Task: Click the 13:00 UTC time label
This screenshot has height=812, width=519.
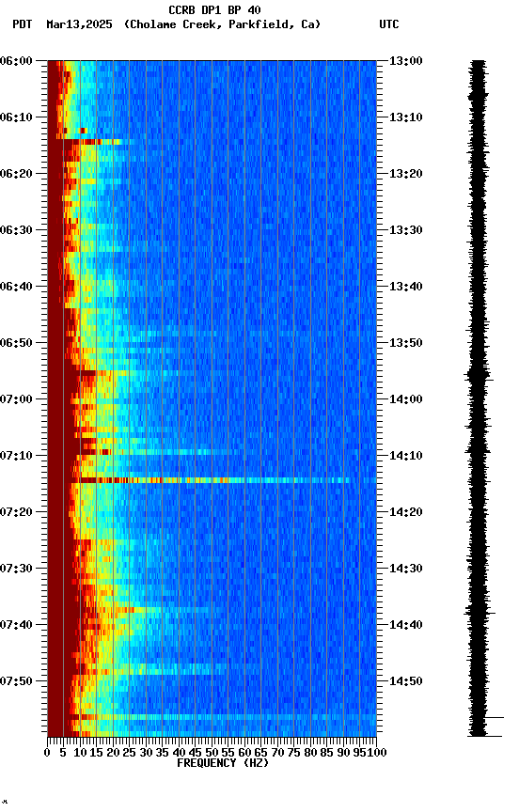Action: [406, 61]
